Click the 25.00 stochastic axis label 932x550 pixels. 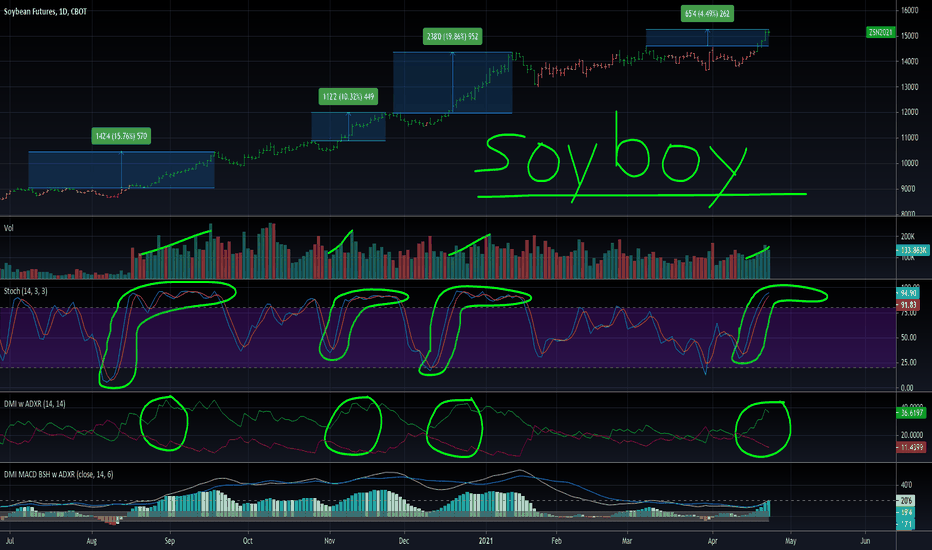click(x=908, y=362)
